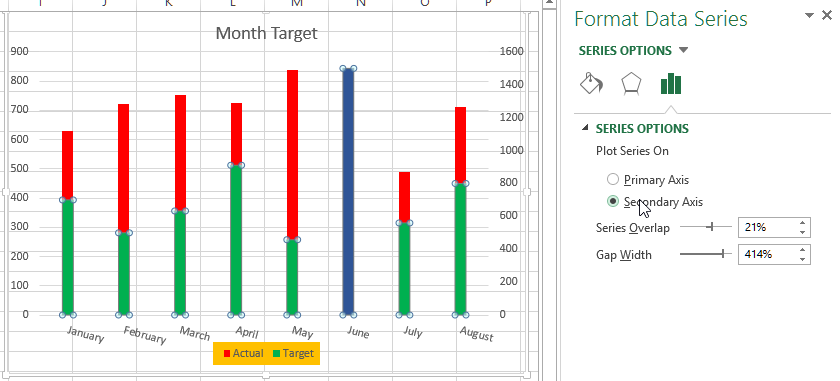Image resolution: width=840 pixels, height=381 pixels.
Task: Increase the Gap Width value with up arrow
Action: 802,250
